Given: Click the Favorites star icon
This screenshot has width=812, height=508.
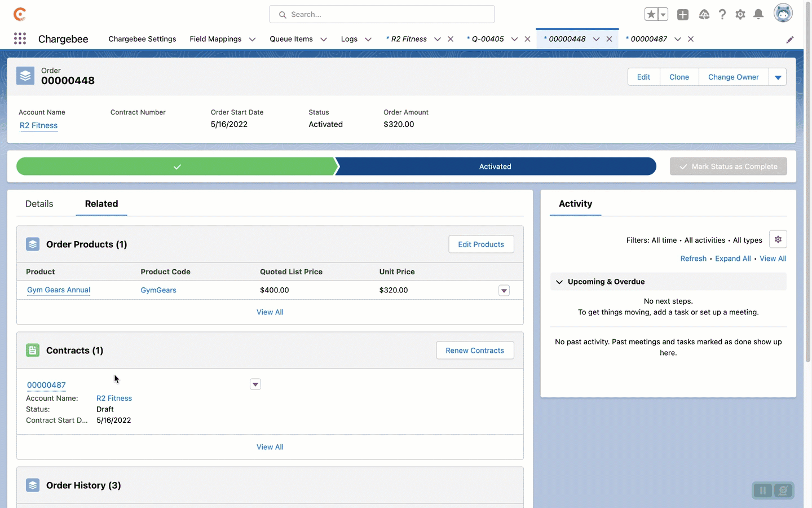Looking at the screenshot, I should (x=651, y=15).
